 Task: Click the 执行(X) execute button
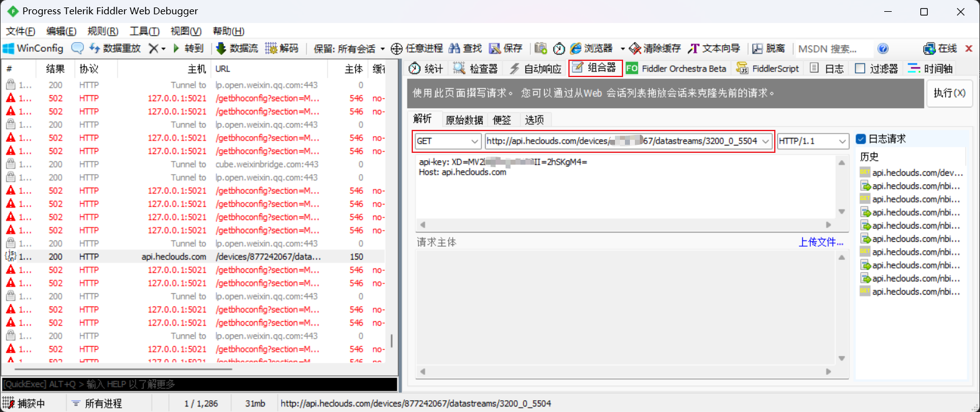(950, 93)
